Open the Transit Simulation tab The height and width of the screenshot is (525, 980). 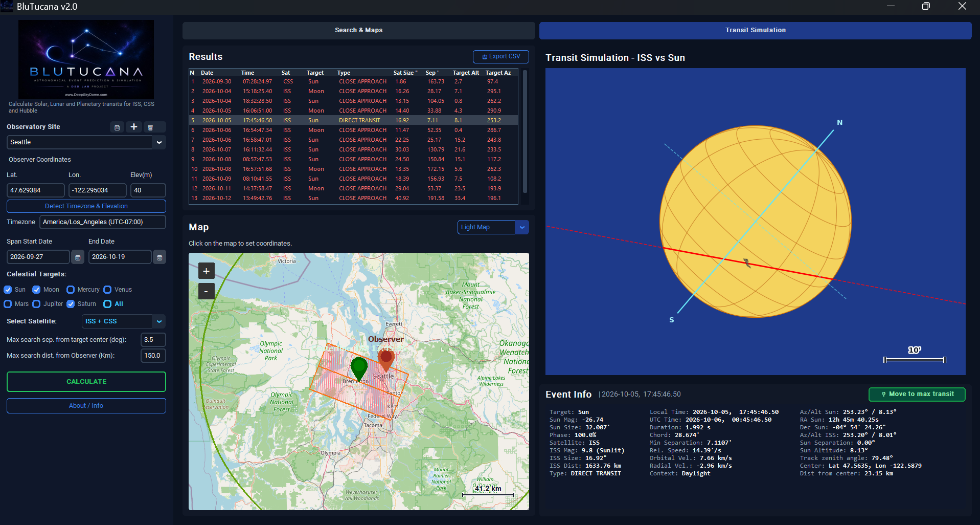pos(755,30)
